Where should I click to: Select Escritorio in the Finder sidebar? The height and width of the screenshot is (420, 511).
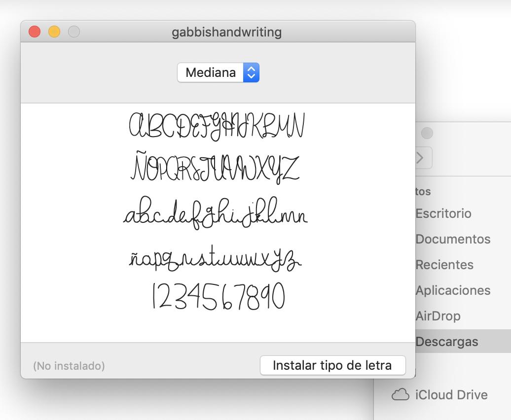click(x=443, y=213)
